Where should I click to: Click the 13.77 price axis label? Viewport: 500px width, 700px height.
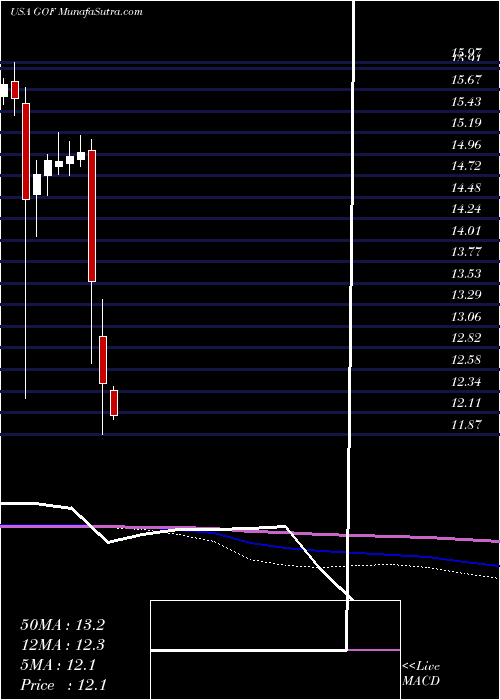(467, 252)
